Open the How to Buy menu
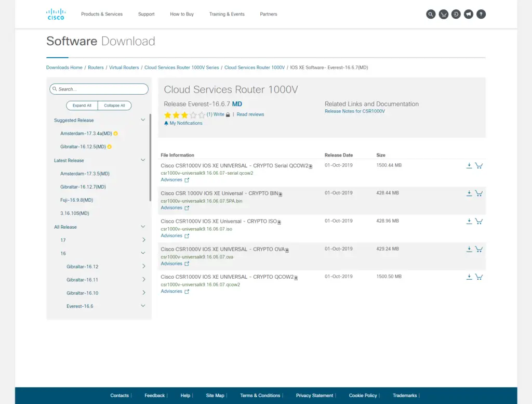Image resolution: width=532 pixels, height=404 pixels. [x=182, y=14]
